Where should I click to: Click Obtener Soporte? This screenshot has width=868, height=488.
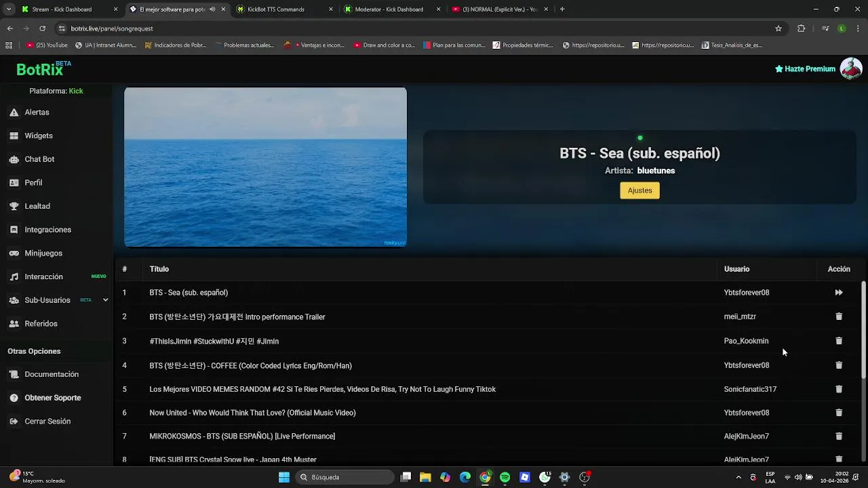[53, 398]
